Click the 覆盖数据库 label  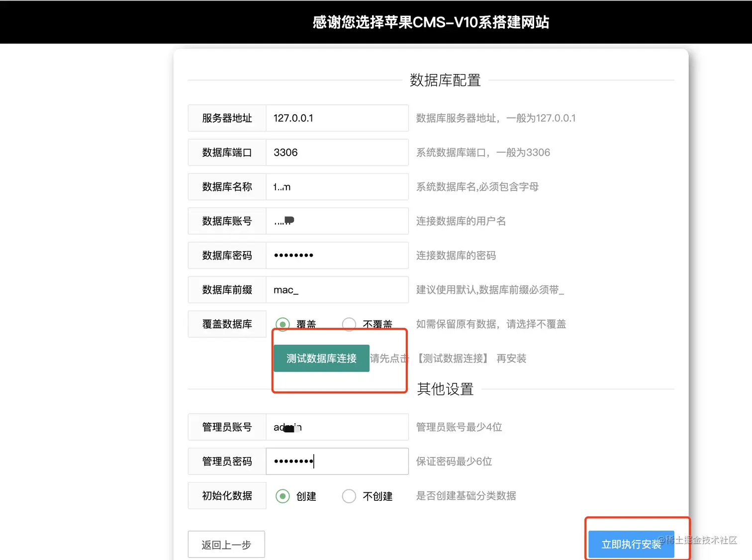pyautogui.click(x=227, y=324)
